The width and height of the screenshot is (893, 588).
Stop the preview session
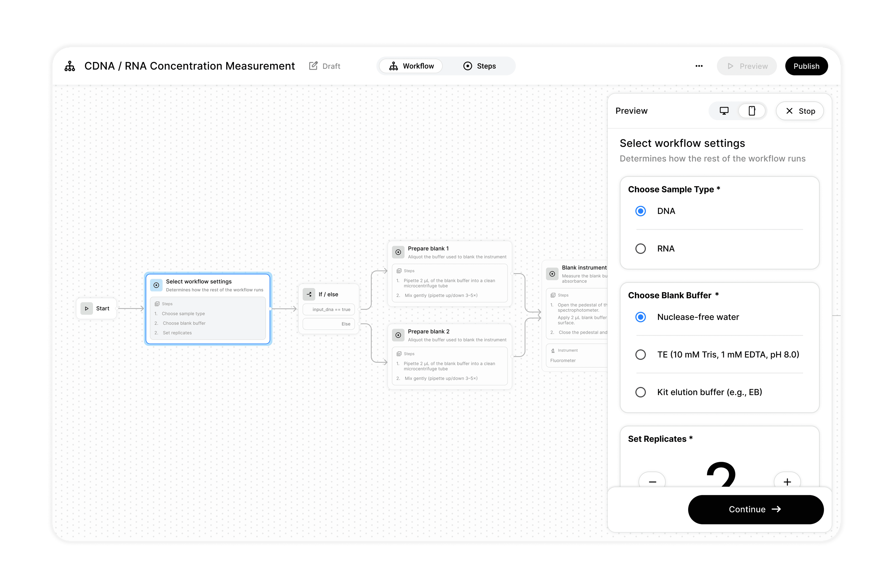[x=800, y=111]
